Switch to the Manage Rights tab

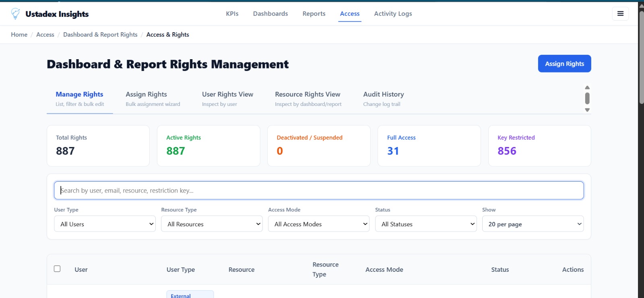(80, 99)
